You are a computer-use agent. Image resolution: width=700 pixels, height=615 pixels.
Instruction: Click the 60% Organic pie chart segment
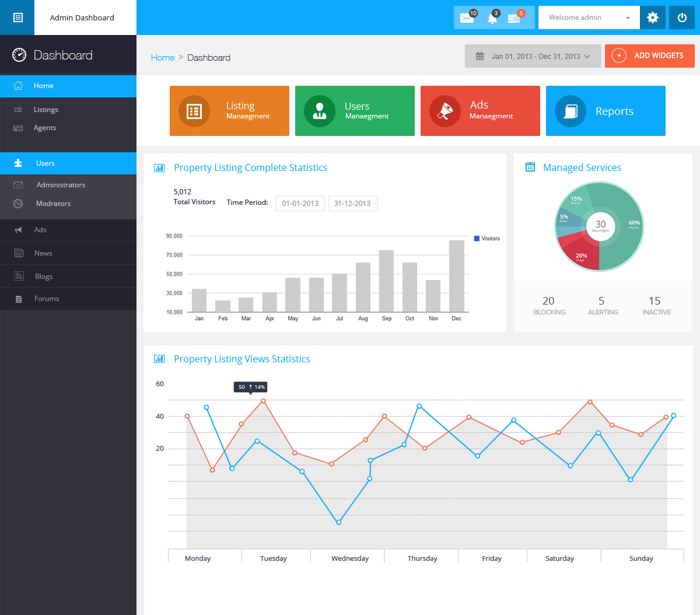pos(624,233)
